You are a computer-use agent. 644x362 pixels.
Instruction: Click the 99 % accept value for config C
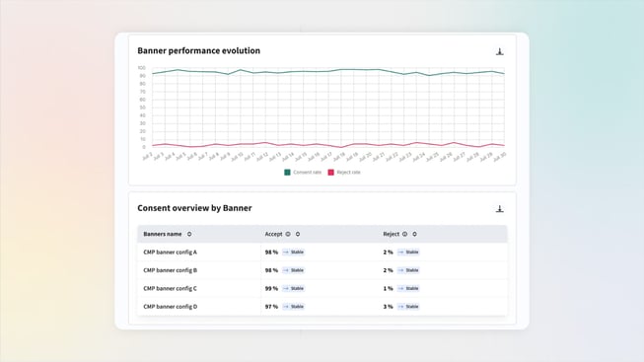point(271,288)
